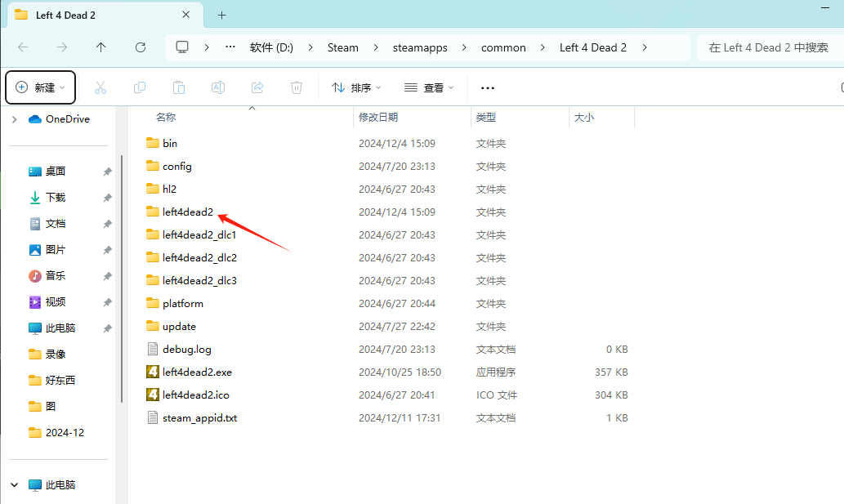Viewport: 844px width, 504px height.
Task: Click the computer monitor icon in address bar
Action: pyautogui.click(x=182, y=47)
